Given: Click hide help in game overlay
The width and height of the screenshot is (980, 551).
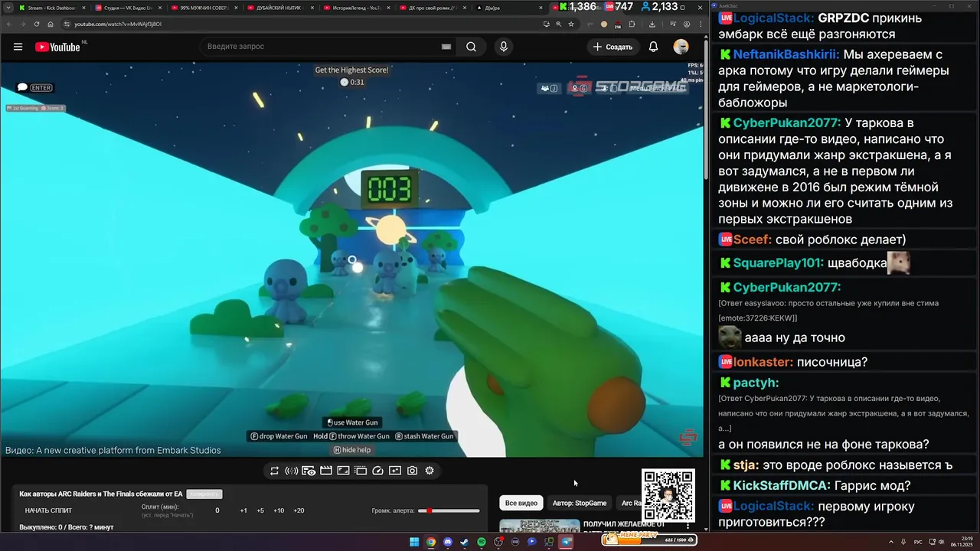Looking at the screenshot, I should coord(353,450).
